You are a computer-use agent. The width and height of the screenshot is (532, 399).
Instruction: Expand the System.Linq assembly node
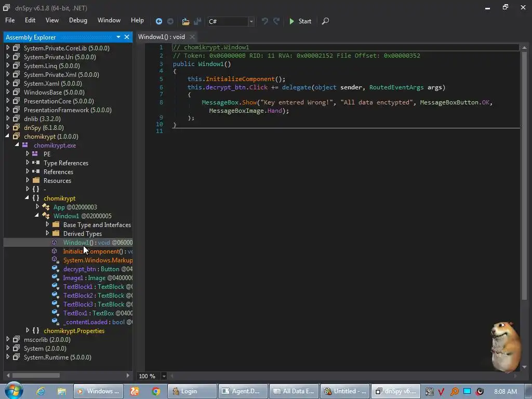click(x=8, y=65)
